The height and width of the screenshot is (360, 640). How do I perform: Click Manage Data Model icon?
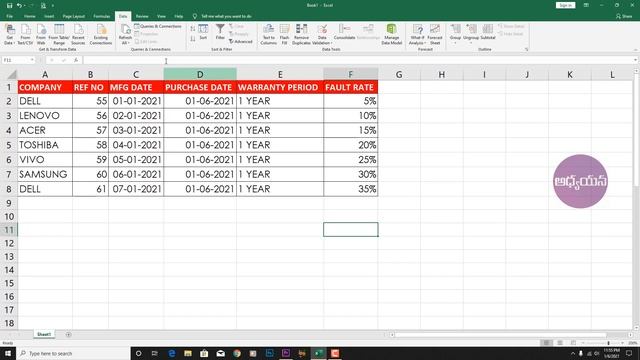391,35
